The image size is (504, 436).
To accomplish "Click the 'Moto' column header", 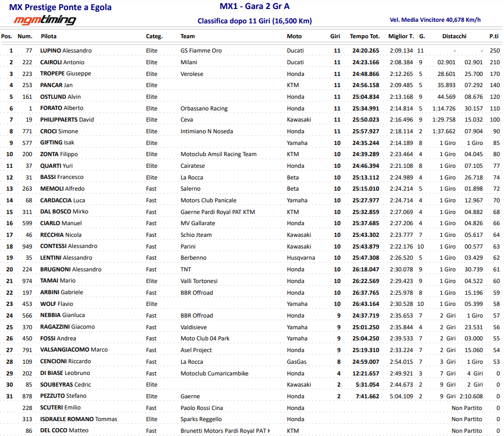I will point(294,36).
